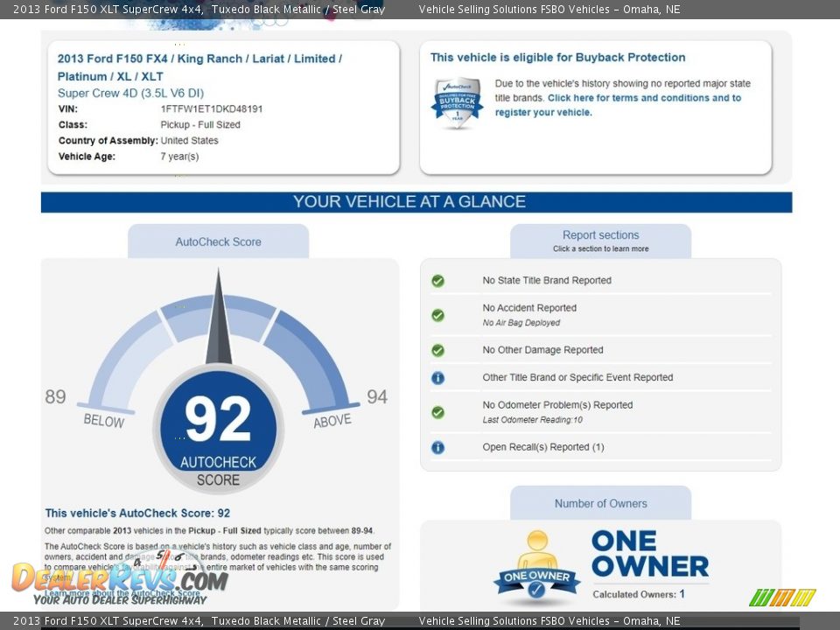Click the ABOVE label on the gauge
840x630 pixels.
pos(332,421)
